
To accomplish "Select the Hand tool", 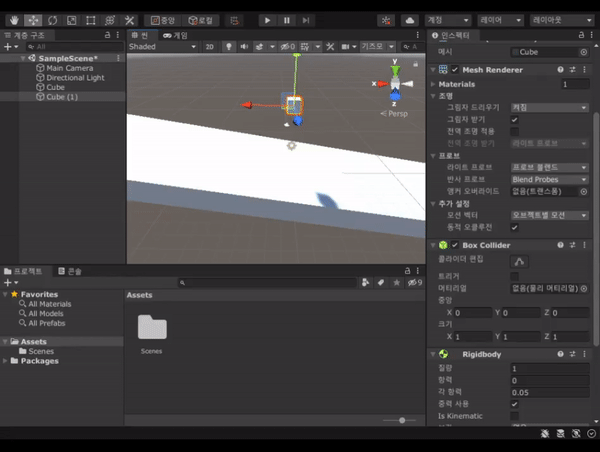I will tap(14, 20).
